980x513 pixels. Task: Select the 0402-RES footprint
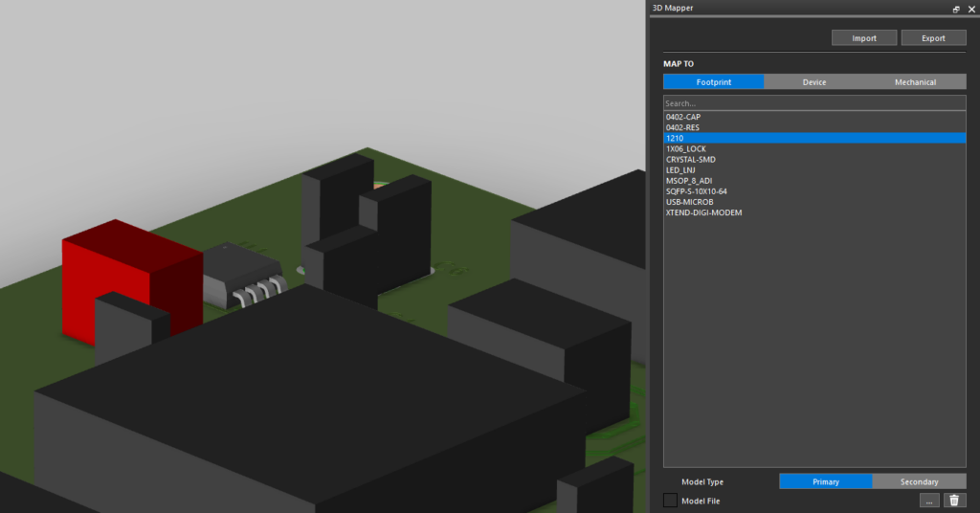[814, 127]
